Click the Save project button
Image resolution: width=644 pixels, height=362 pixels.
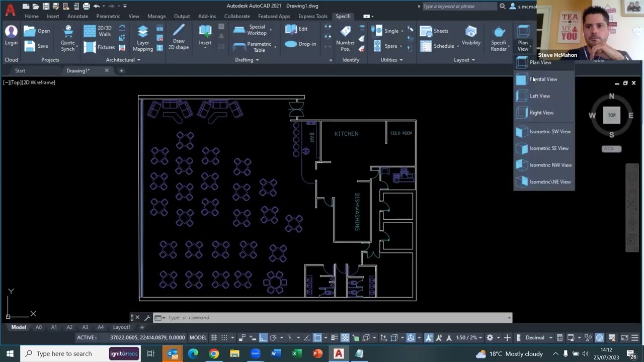click(x=36, y=46)
